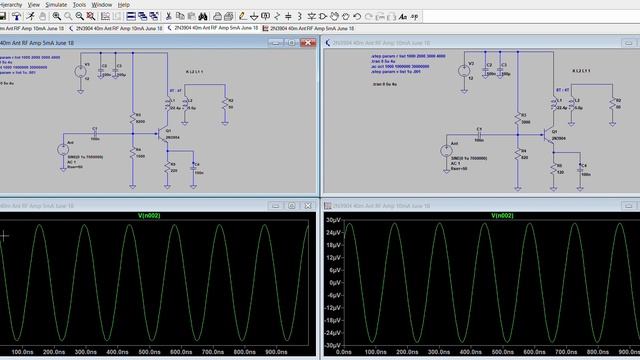Screen dimensions: 640x360
Task: Switch to the 2N3904 10mA schematic tab
Action: coord(116,28)
